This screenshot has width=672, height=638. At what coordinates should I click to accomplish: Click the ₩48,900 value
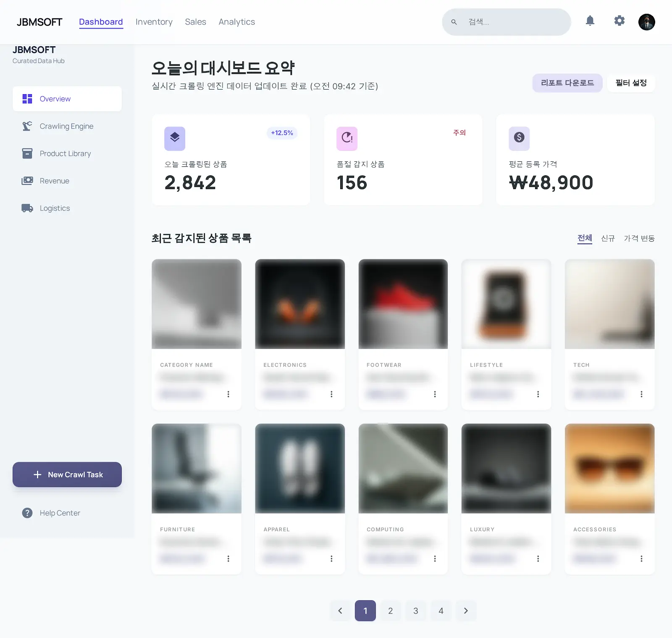click(x=551, y=183)
